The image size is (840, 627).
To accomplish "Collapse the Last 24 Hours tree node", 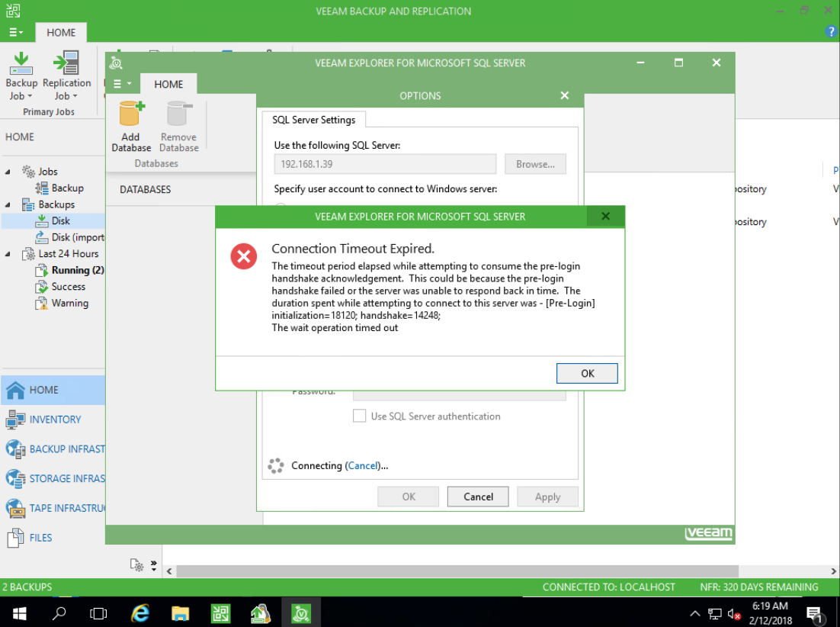I will pyautogui.click(x=8, y=253).
